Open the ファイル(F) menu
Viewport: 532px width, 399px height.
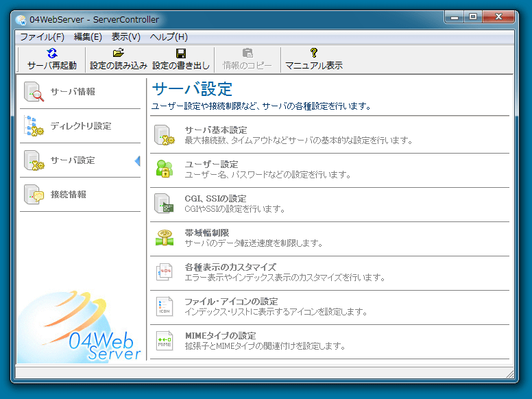42,36
